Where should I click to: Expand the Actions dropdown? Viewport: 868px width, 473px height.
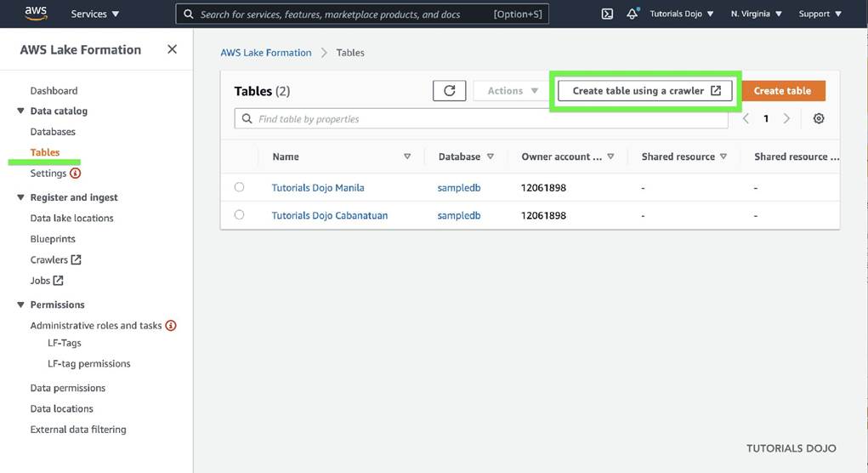click(513, 91)
